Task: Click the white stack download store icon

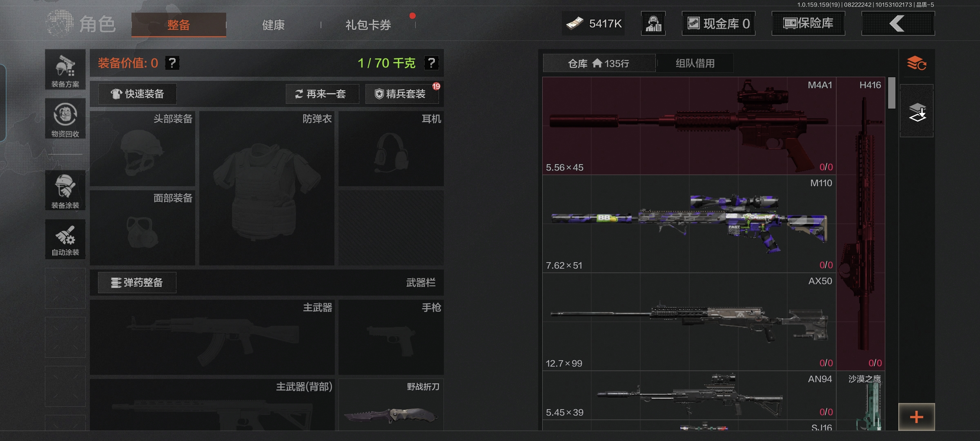Action: click(917, 111)
